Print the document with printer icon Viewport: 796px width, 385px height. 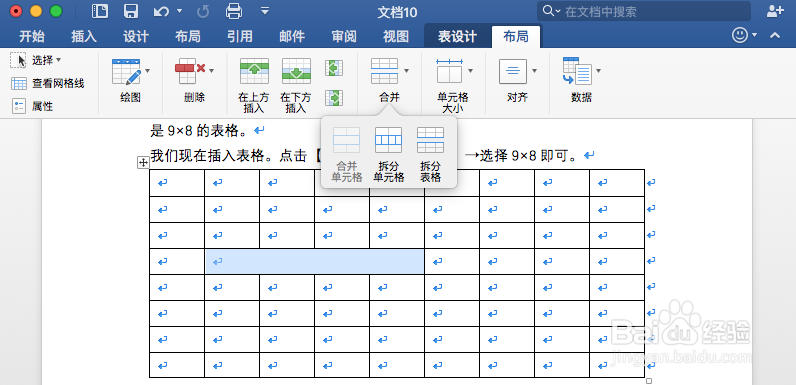234,11
